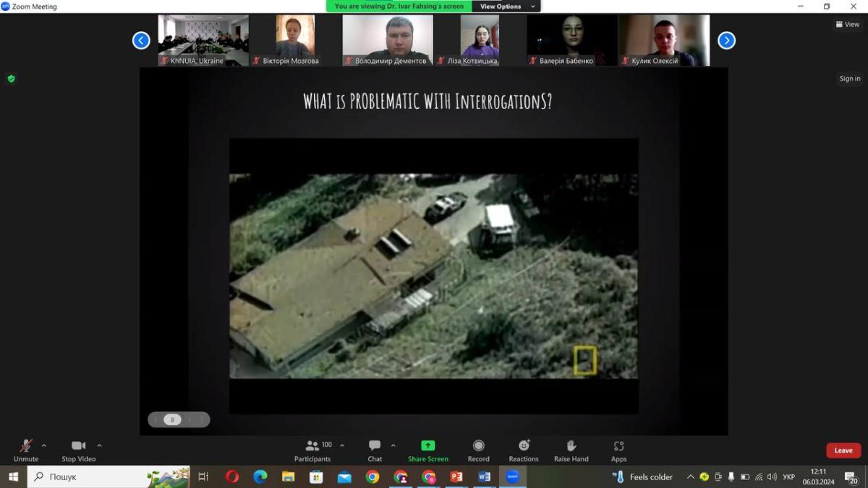Start recording with the Record button
The height and width of the screenshot is (488, 868).
[x=478, y=446]
